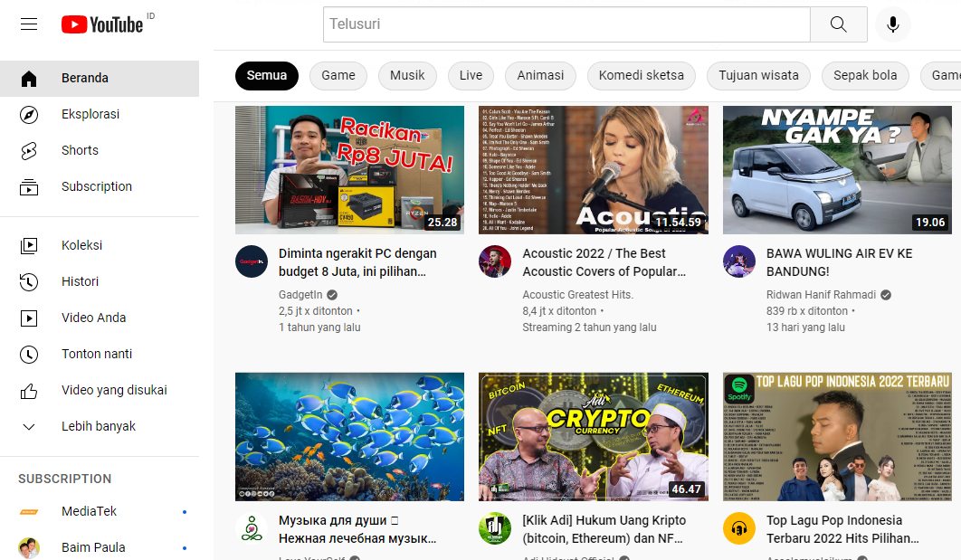Select the Komedi sketsa filter chip

point(641,76)
